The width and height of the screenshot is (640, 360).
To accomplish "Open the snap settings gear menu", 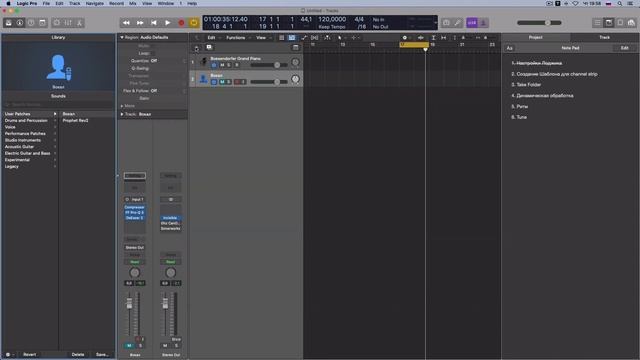I will (405, 38).
